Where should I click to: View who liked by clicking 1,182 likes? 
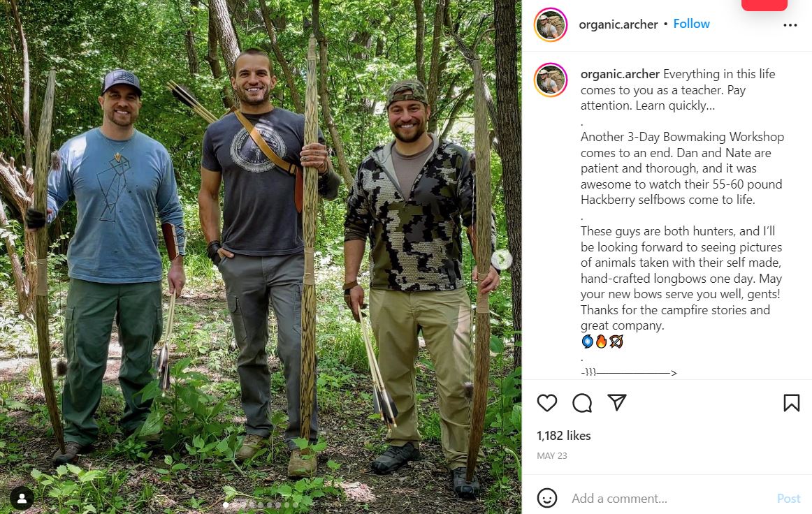[564, 435]
